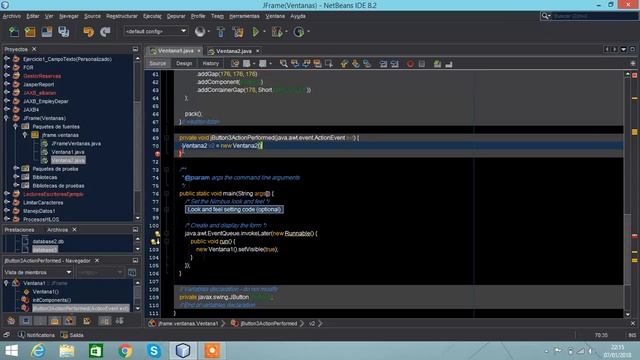Click the last edit icon in editor toolbar
The width and height of the screenshot is (640, 360).
click(x=235, y=63)
